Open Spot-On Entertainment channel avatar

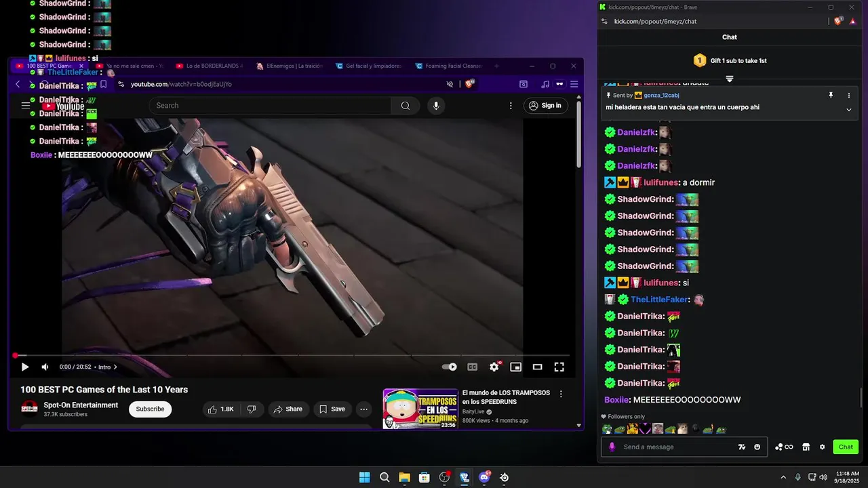pyautogui.click(x=29, y=409)
